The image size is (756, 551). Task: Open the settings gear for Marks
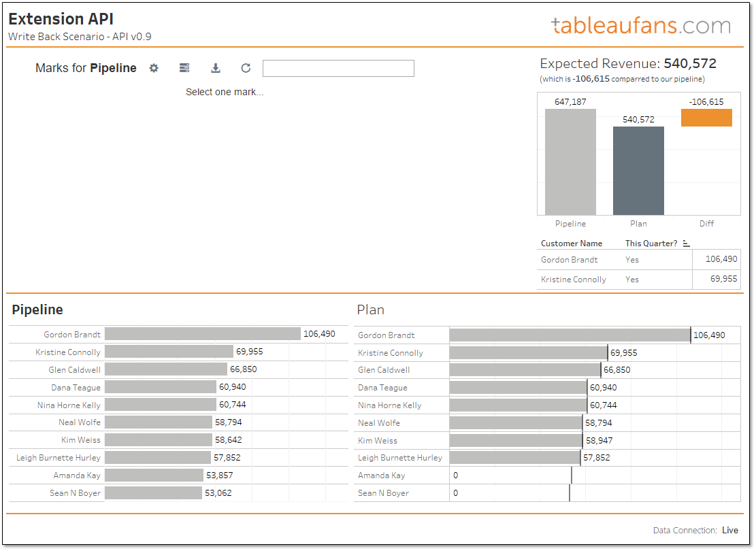(x=153, y=68)
